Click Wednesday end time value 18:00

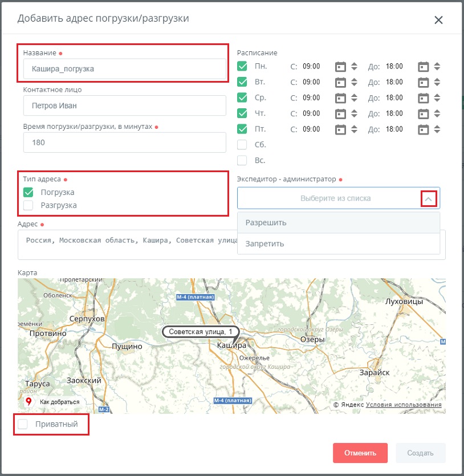coord(394,98)
